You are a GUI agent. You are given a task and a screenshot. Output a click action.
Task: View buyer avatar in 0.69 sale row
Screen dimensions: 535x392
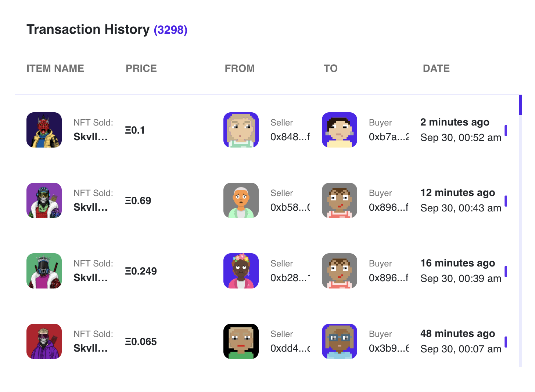pos(340,200)
